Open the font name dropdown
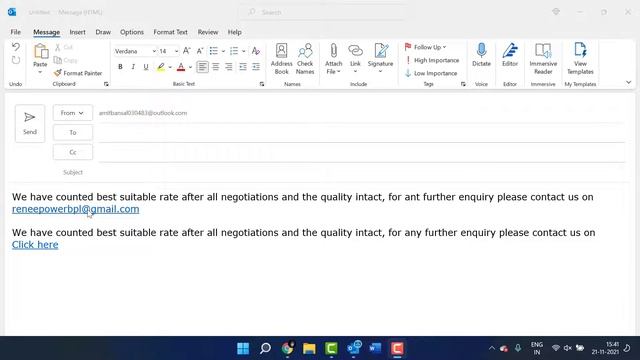640x360 pixels. [x=154, y=51]
